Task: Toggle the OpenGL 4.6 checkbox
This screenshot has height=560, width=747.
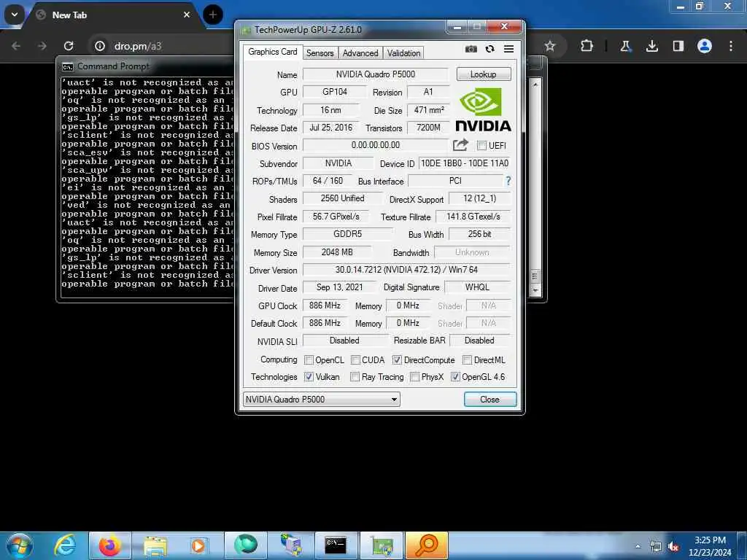Action: pos(455,377)
